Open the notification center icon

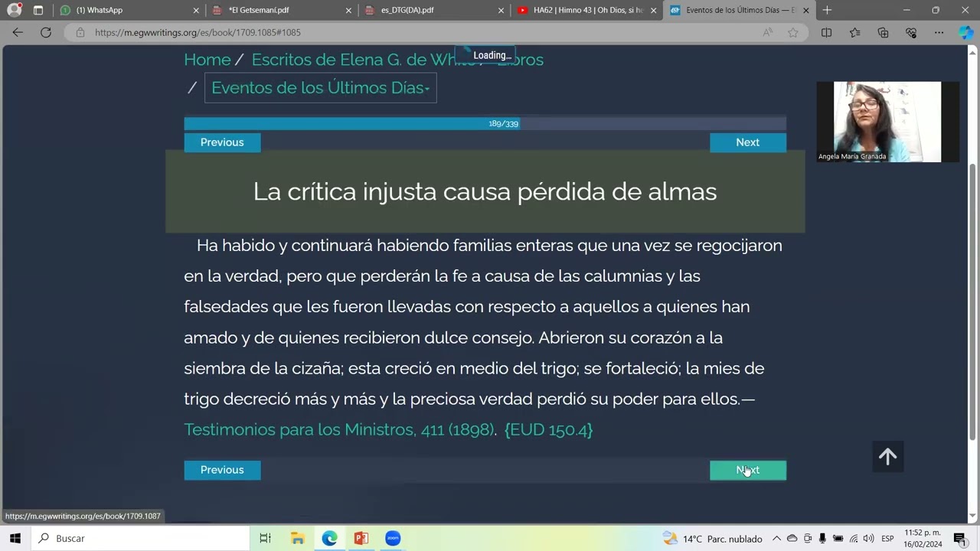click(x=960, y=538)
